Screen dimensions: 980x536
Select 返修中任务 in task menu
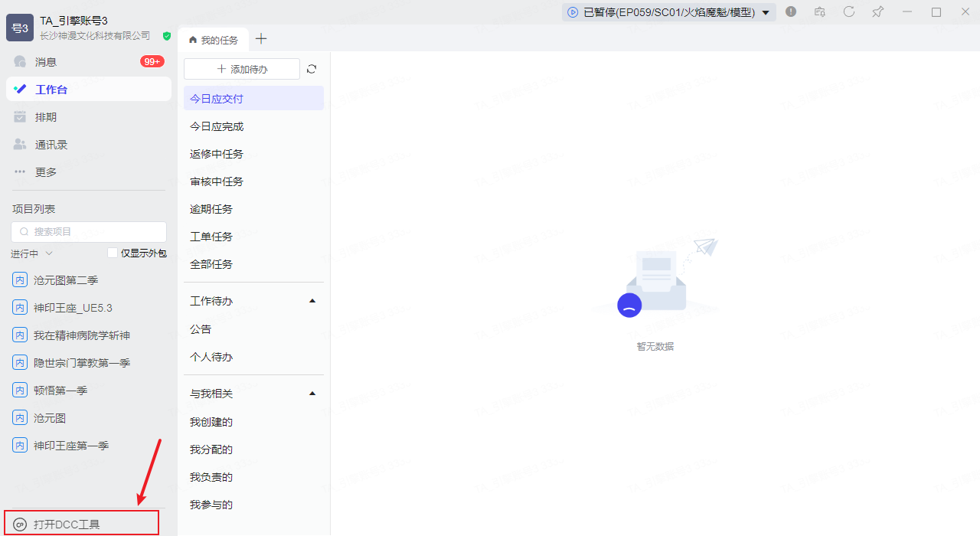point(217,154)
